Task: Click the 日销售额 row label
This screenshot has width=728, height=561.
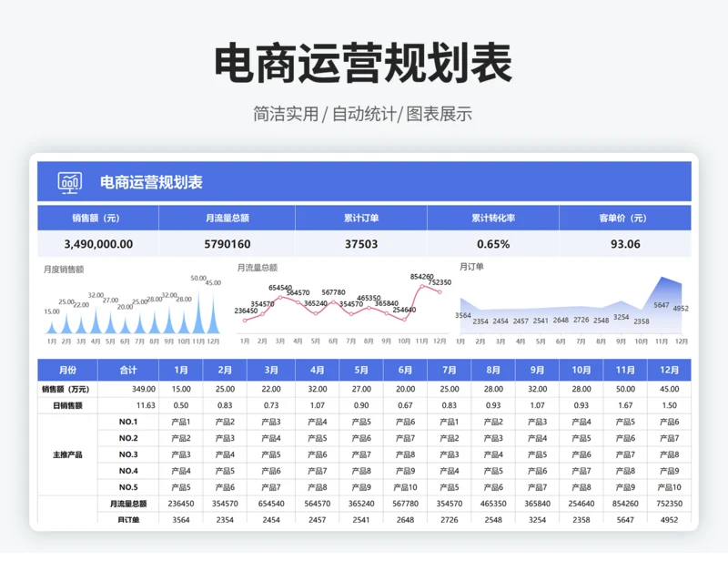Action: point(67,405)
